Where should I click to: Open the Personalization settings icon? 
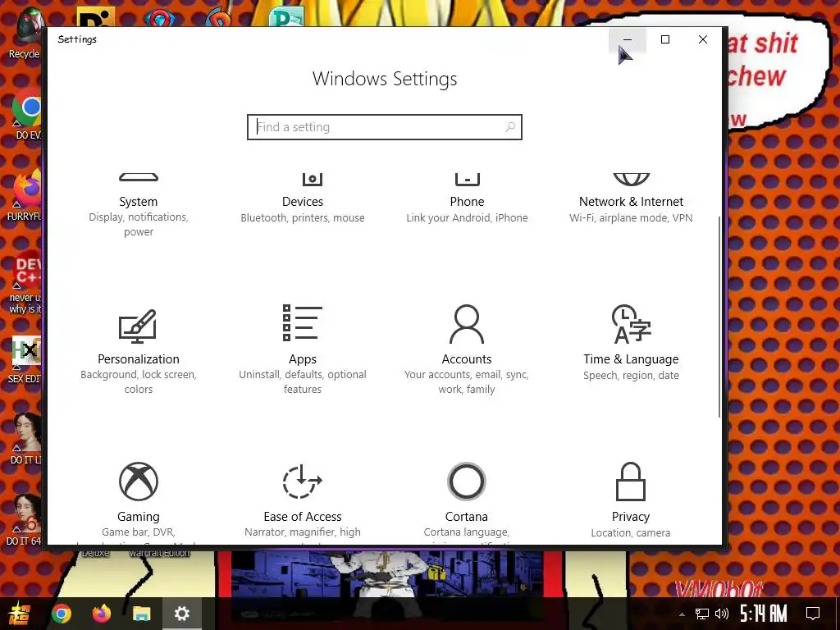(x=138, y=326)
